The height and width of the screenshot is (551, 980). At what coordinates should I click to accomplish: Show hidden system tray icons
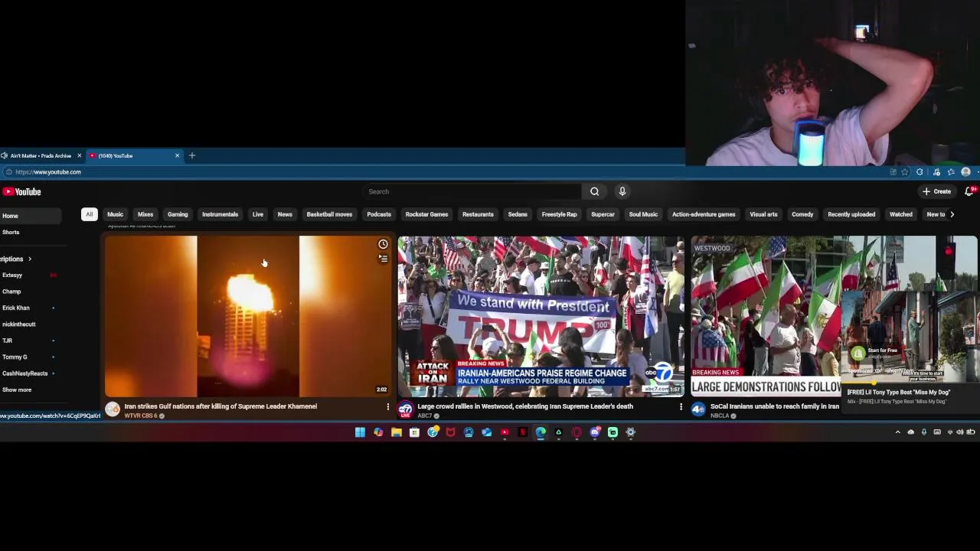[898, 432]
